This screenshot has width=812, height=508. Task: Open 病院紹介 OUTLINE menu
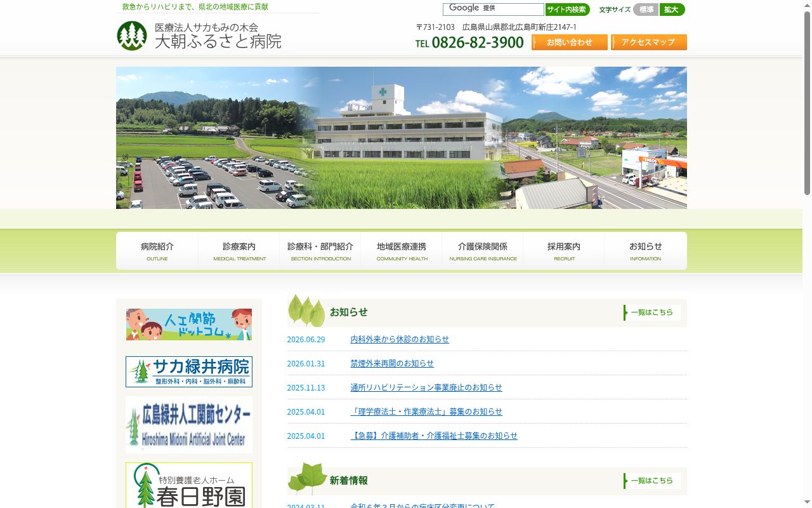click(x=157, y=251)
